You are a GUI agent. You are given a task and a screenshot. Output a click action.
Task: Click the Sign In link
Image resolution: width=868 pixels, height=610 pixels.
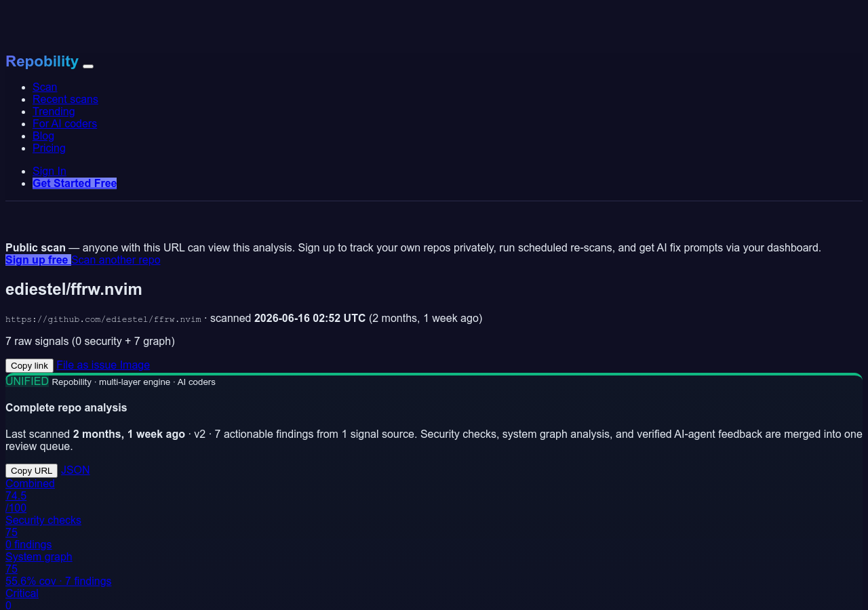click(x=50, y=171)
